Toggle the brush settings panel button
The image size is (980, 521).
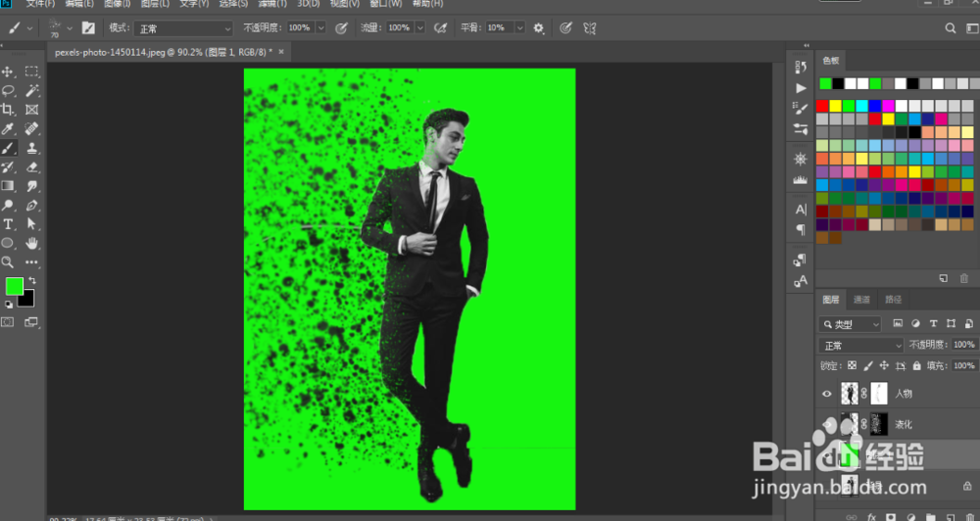click(88, 28)
